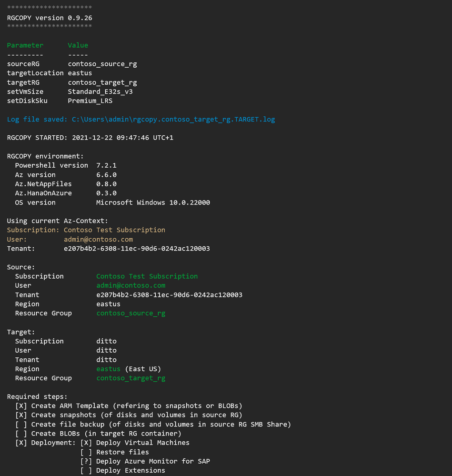Click the 'RGCOPY STARTED' timestamp line
The image size is (452, 476).
(90, 138)
